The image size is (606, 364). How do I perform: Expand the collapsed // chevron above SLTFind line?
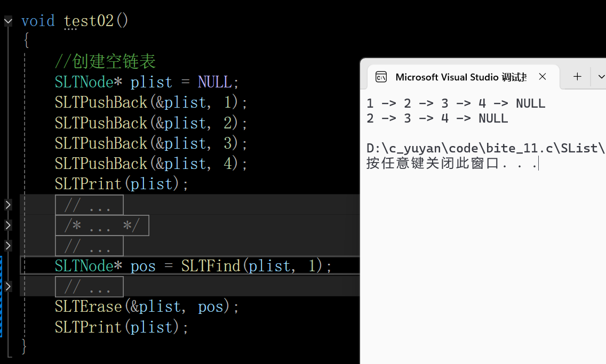(x=8, y=246)
